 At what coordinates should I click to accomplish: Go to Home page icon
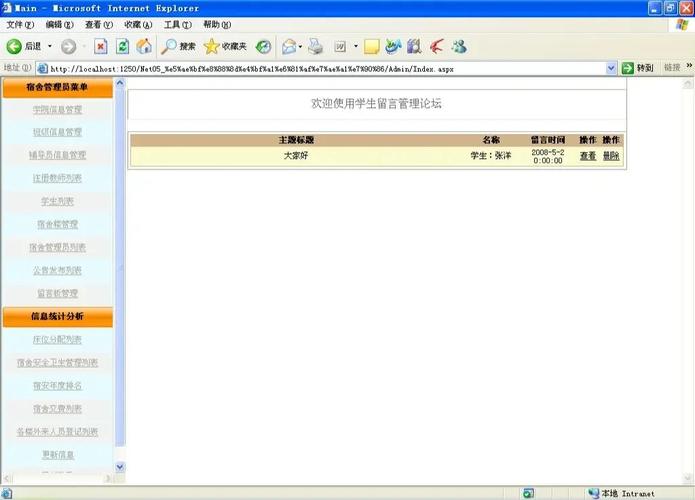click(144, 46)
